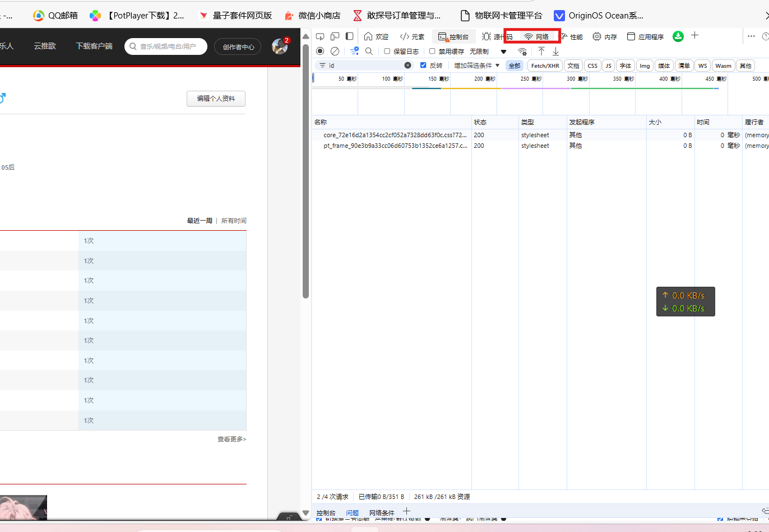Click the record network log button

click(x=320, y=51)
